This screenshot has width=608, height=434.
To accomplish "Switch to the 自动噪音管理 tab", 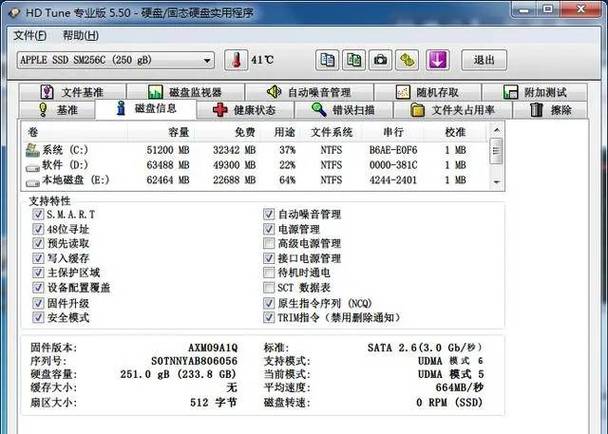I will [x=309, y=92].
